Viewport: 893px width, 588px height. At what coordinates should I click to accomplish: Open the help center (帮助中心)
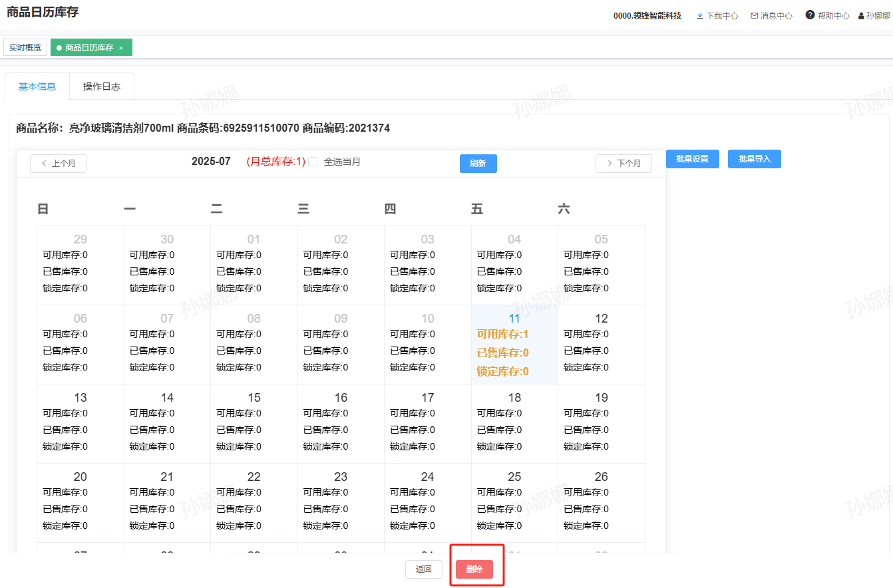coord(827,16)
